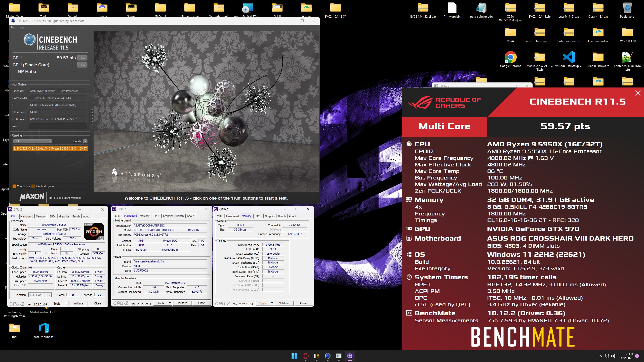The height and width of the screenshot is (362, 644).
Task: Switch to CPU tab in right CPU-Z
Action: pos(219,216)
